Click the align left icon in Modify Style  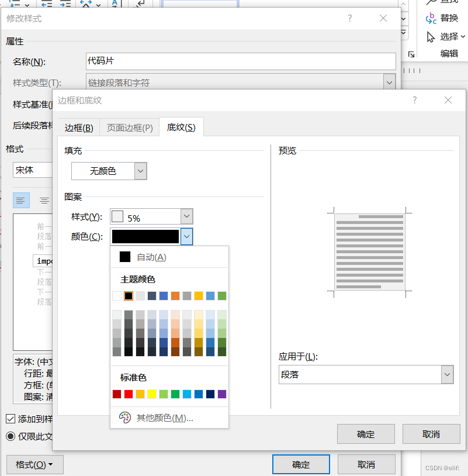(x=21, y=201)
